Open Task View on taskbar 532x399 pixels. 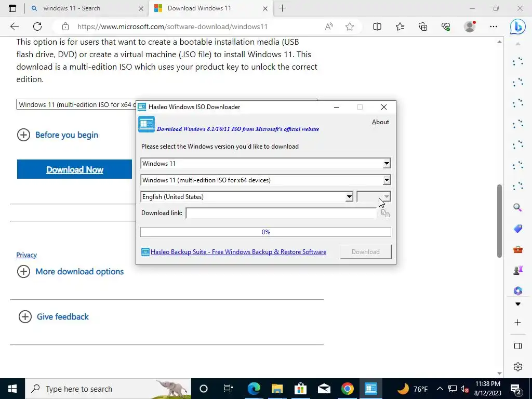click(229, 389)
